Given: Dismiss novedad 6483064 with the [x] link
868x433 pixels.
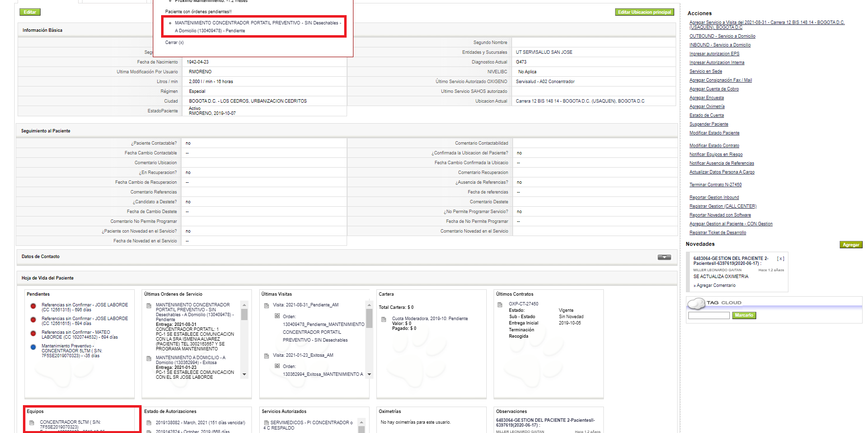Looking at the screenshot, I should [x=781, y=259].
